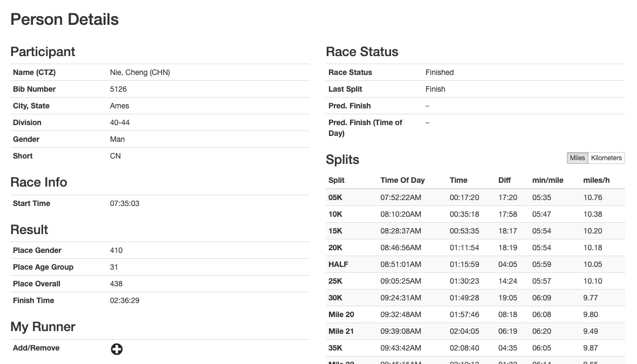This screenshot has height=364, width=637.
Task: Click the city value "Ames"
Action: (x=119, y=106)
